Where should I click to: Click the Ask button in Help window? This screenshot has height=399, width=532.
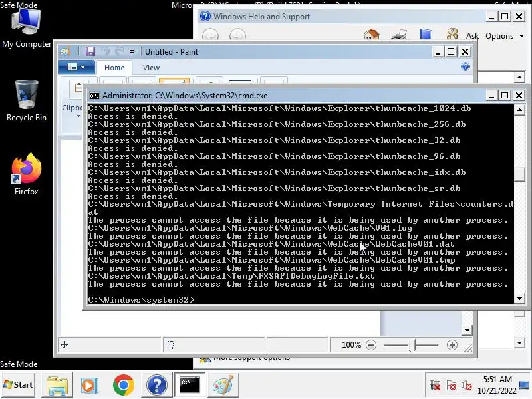pos(472,36)
